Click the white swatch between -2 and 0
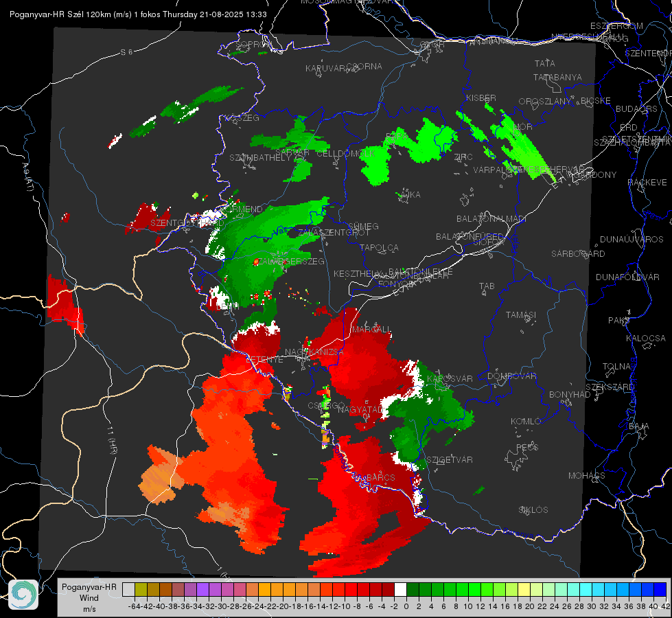Image resolution: width=672 pixels, height=618 pixels. point(400,590)
